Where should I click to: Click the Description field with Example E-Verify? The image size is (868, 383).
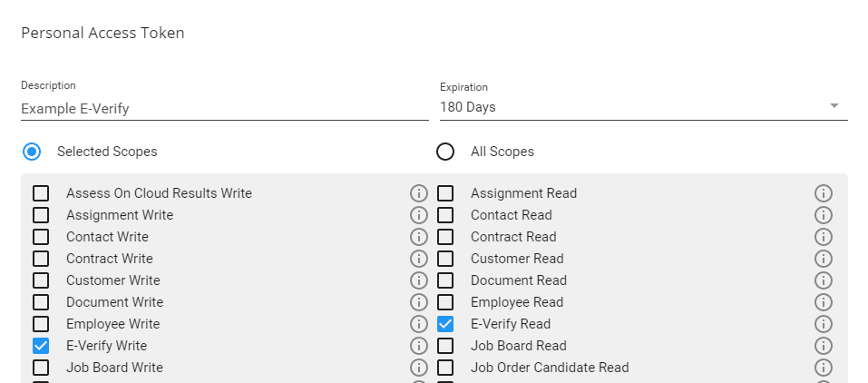click(x=224, y=108)
